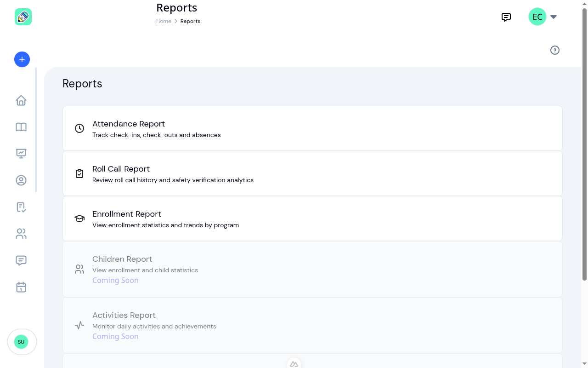Click the sidebar scrollbar thumb
Image resolution: width=588 pixels, height=368 pixels.
(x=36, y=130)
